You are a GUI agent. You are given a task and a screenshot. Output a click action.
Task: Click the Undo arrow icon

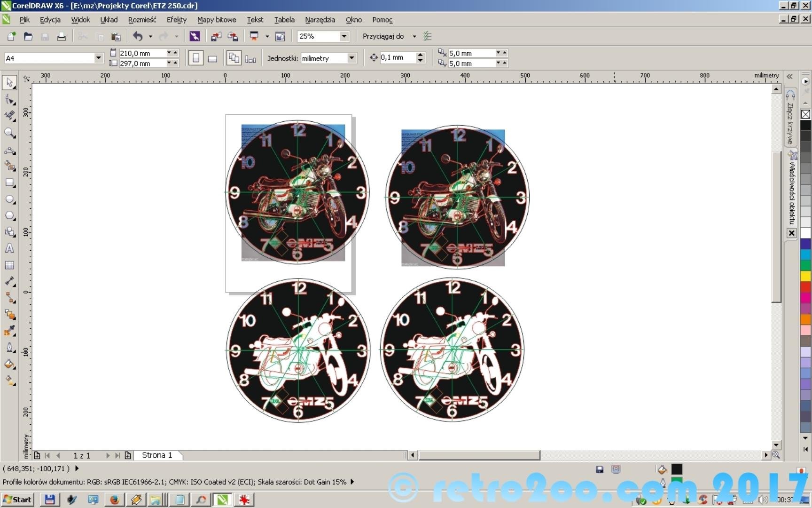138,36
